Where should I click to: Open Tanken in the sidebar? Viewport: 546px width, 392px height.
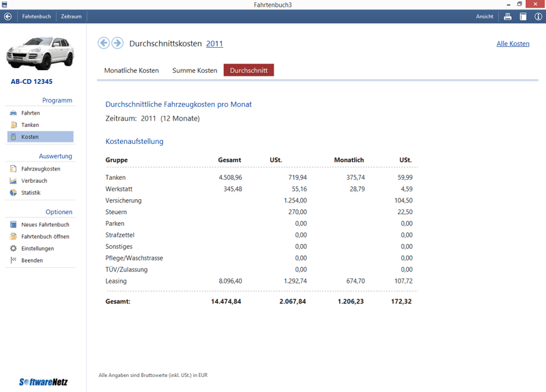[x=30, y=125]
